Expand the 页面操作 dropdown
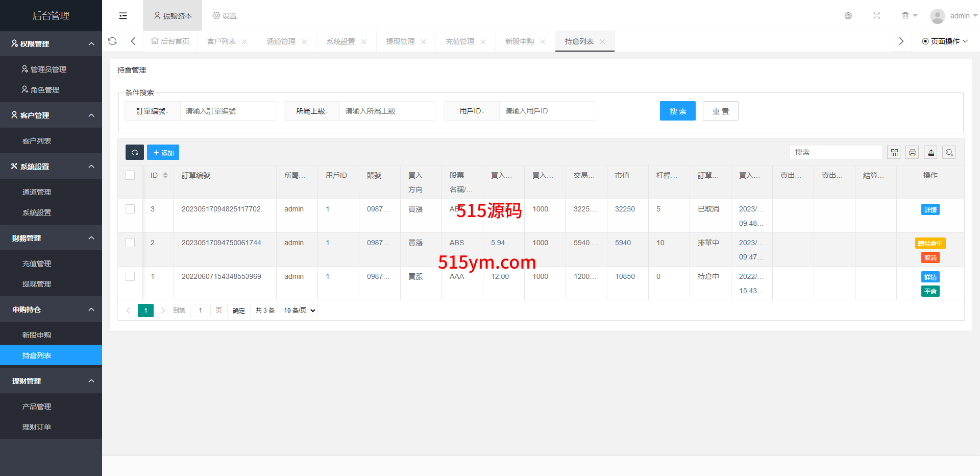 tap(945, 41)
